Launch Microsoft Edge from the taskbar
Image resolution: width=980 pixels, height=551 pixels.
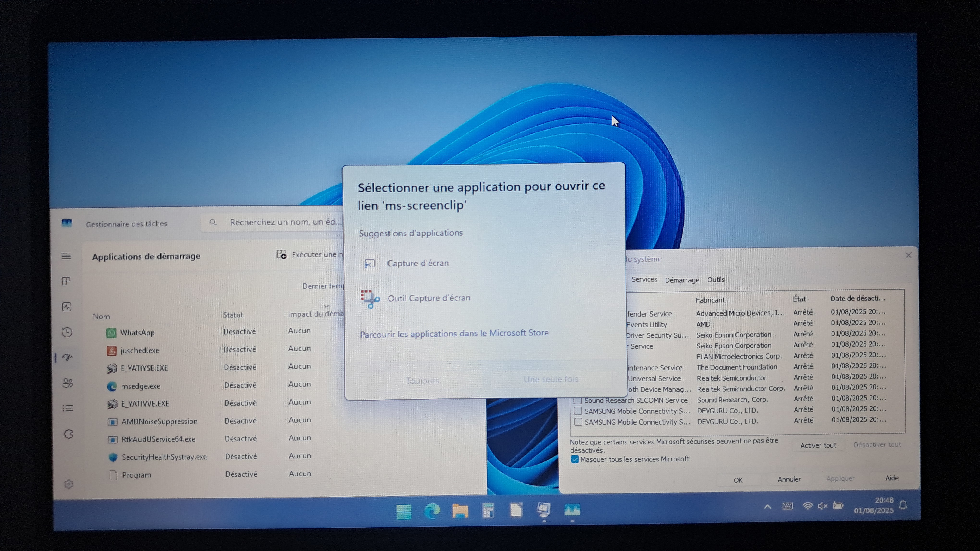pos(432,511)
